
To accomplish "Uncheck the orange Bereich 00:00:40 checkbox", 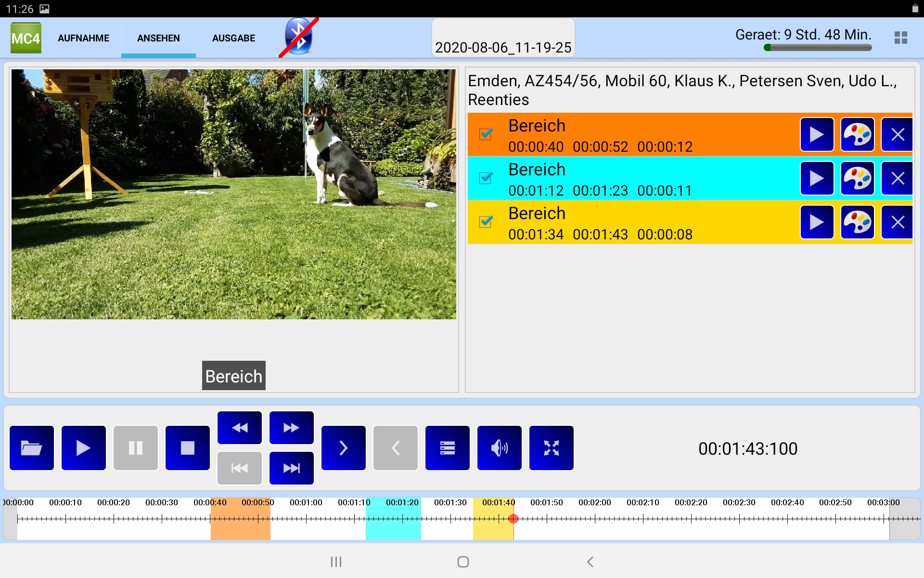I will click(x=486, y=134).
